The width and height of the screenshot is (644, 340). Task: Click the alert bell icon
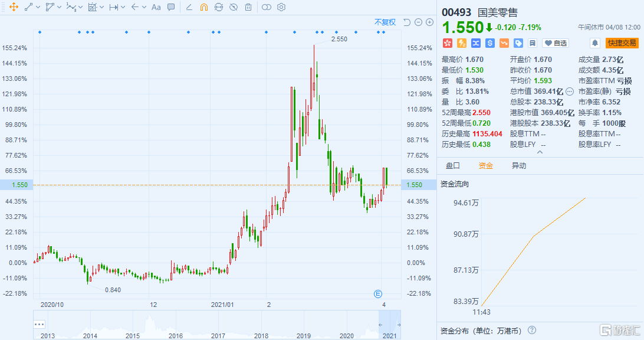(x=595, y=43)
